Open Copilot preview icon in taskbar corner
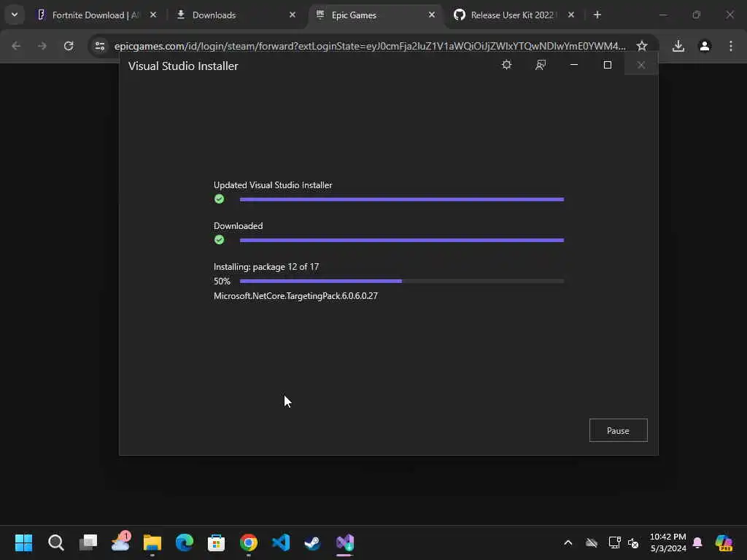 pyautogui.click(x=724, y=542)
